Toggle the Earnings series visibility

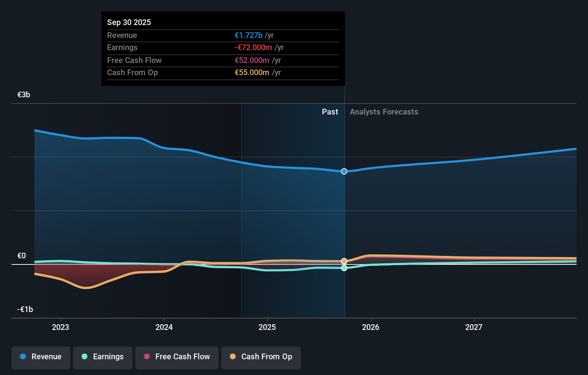[102, 357]
